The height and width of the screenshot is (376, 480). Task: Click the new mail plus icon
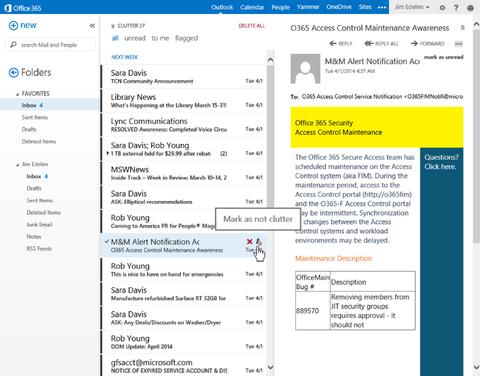coord(13,25)
